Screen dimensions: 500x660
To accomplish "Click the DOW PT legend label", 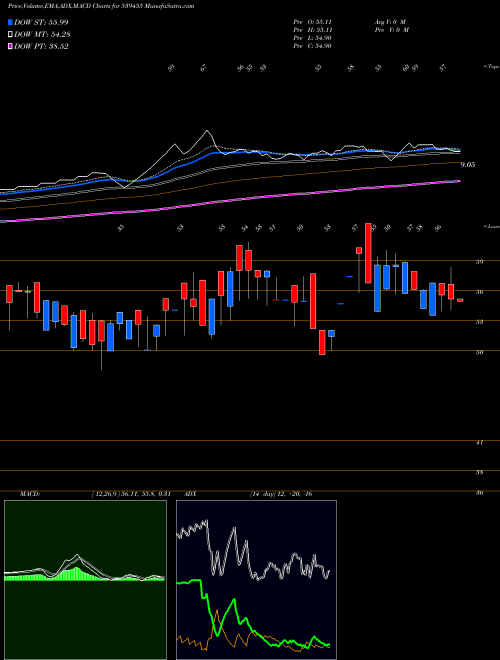I will tap(41, 46).
